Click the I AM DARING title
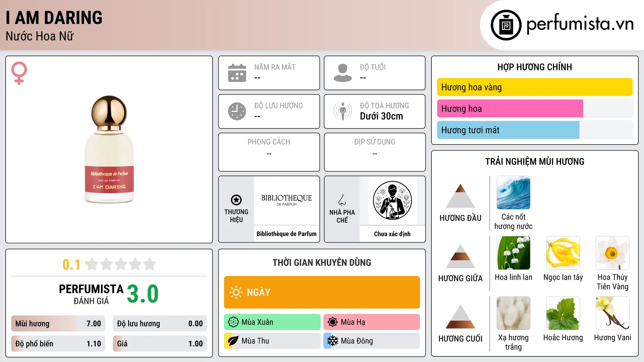The width and height of the screenshot is (644, 362). (x=54, y=18)
